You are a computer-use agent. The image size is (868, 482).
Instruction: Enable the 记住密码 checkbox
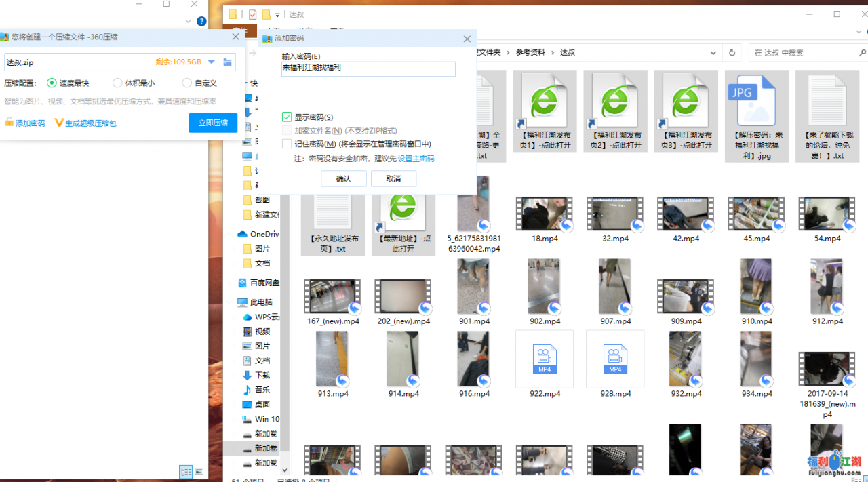pos(288,143)
